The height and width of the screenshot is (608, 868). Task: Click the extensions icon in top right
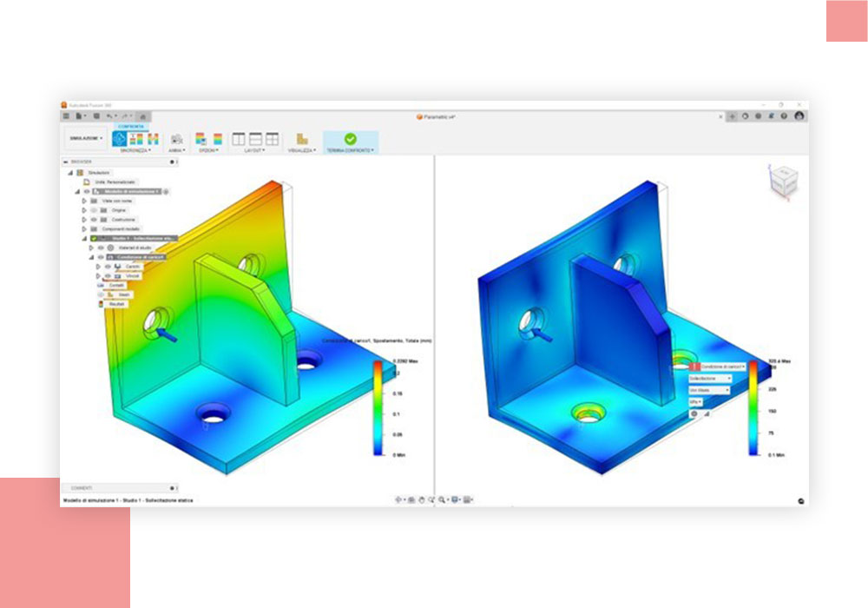tap(745, 116)
